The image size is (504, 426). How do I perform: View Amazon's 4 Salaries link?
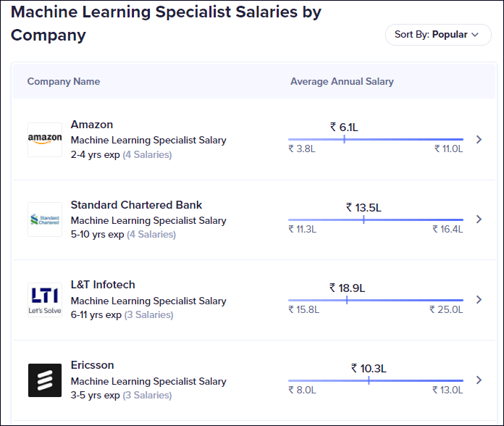pyautogui.click(x=147, y=154)
